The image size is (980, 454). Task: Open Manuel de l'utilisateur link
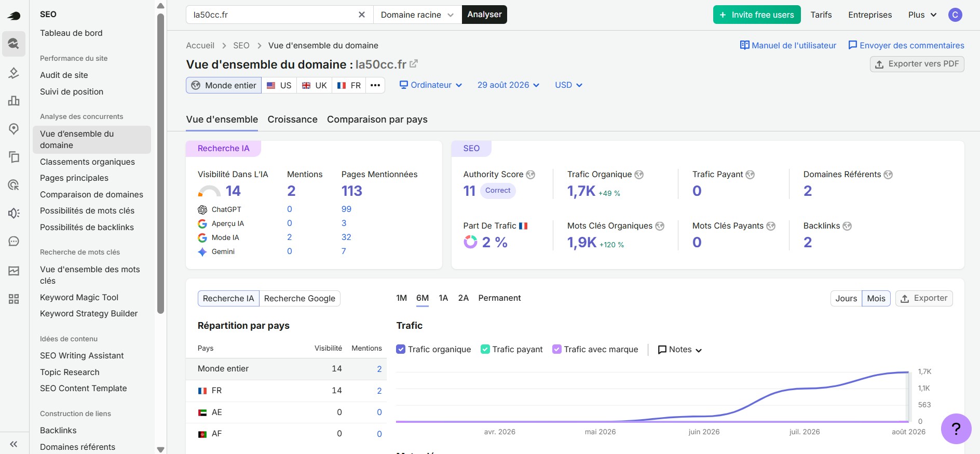(788, 45)
